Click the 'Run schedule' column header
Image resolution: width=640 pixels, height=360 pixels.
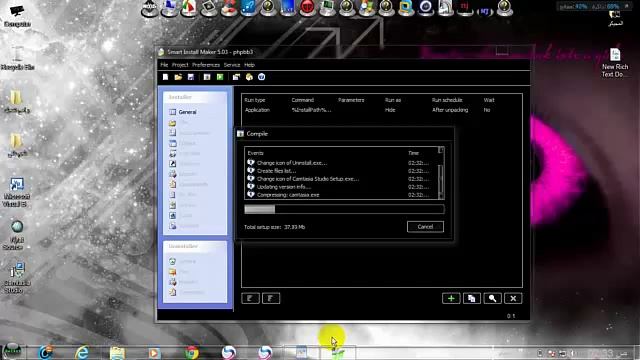447,100
